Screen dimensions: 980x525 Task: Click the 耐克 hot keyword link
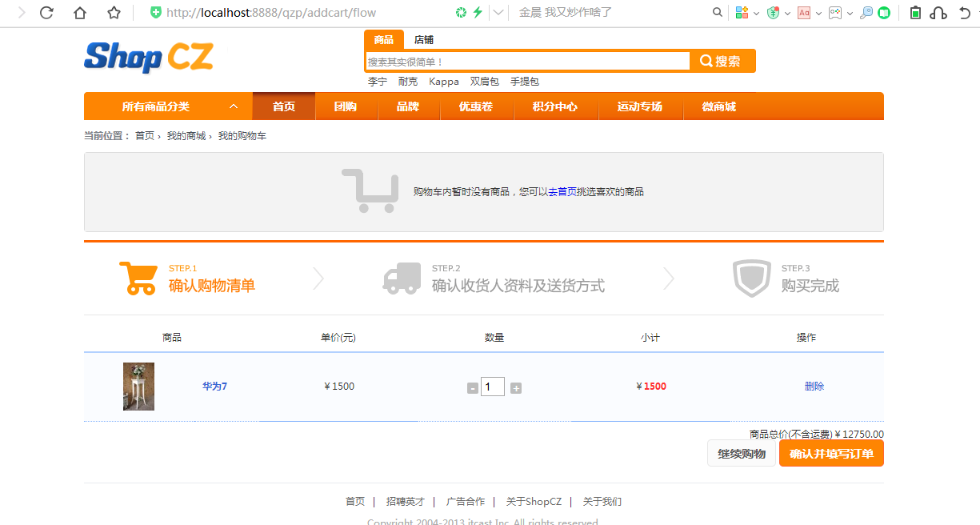click(x=408, y=82)
